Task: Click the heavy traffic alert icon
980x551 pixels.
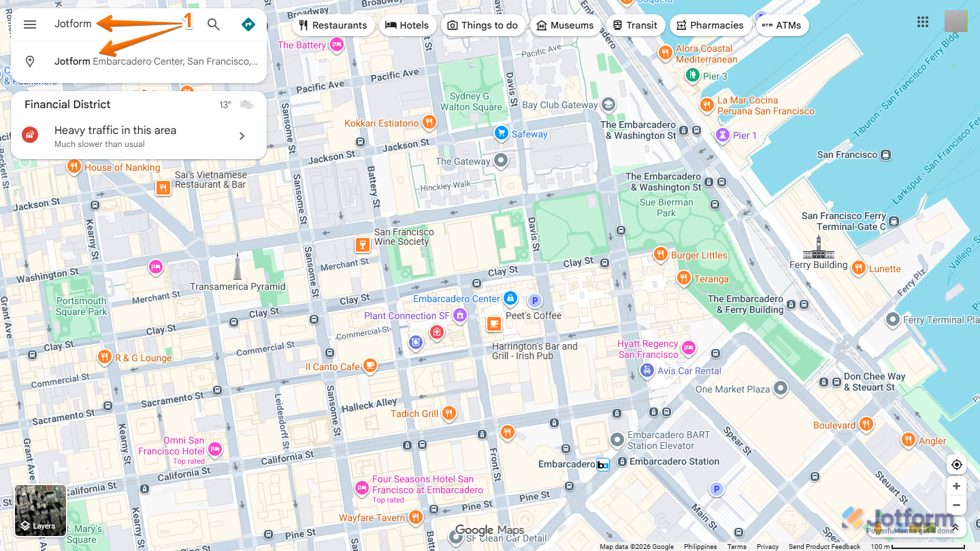Action: tap(30, 134)
